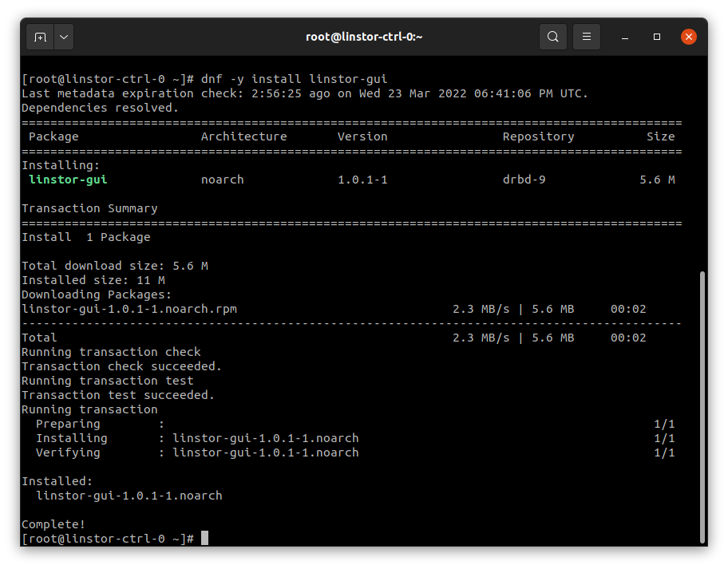Click the 'Version' column header
Screen dimensions: 728x569
click(x=362, y=136)
